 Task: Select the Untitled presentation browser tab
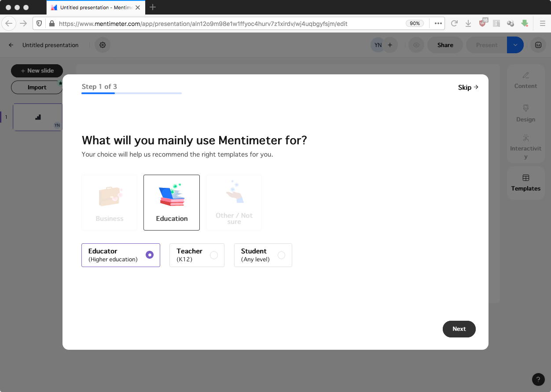[96, 7]
